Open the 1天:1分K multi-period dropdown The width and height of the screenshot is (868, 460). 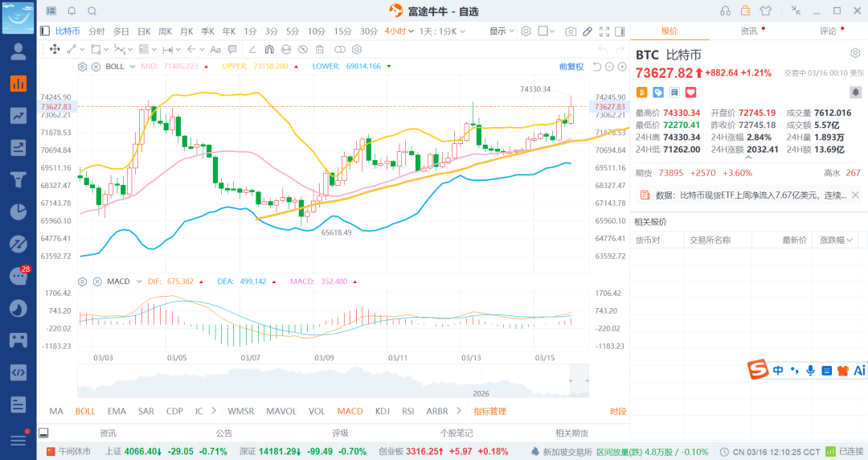tap(443, 31)
